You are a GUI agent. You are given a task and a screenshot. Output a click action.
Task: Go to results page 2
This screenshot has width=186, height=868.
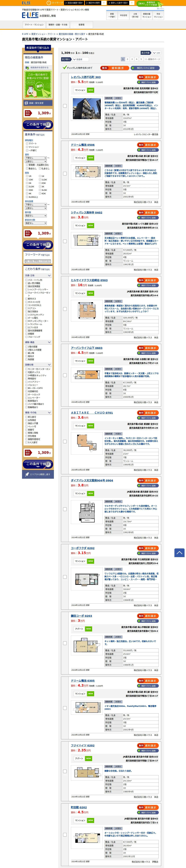coord(127,59)
